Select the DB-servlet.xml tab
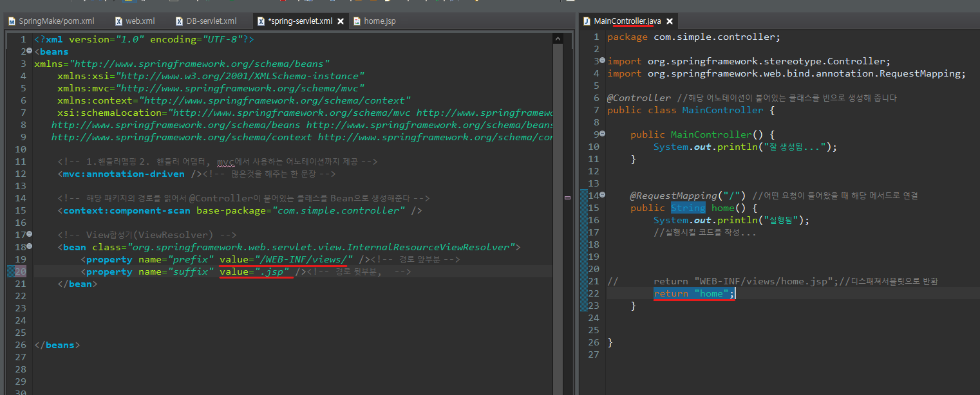Screen dimensions: 980x395 (206, 21)
